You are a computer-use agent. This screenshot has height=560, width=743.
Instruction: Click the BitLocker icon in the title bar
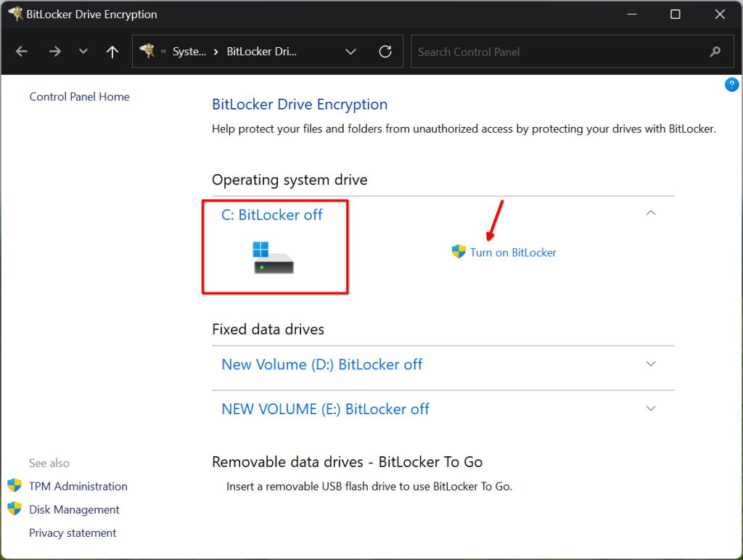16,14
